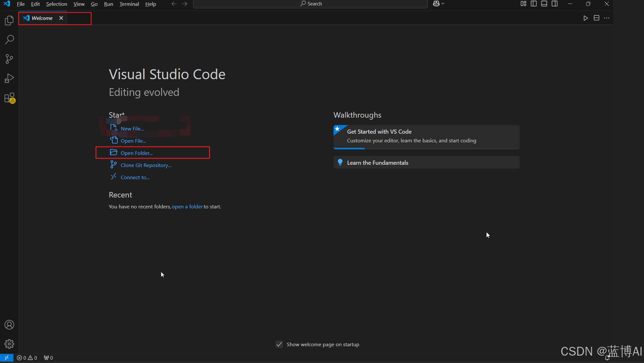This screenshot has height=363, width=644.
Task: Open the File menu
Action: pos(21,4)
